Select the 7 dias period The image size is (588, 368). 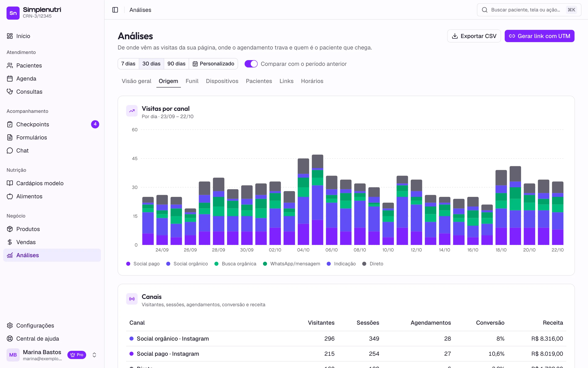128,64
